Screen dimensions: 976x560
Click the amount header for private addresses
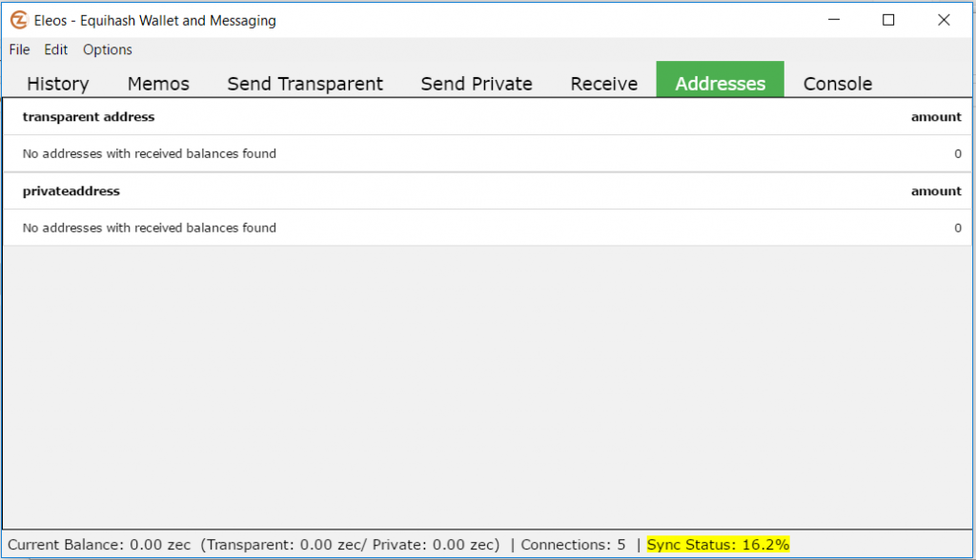pos(936,191)
